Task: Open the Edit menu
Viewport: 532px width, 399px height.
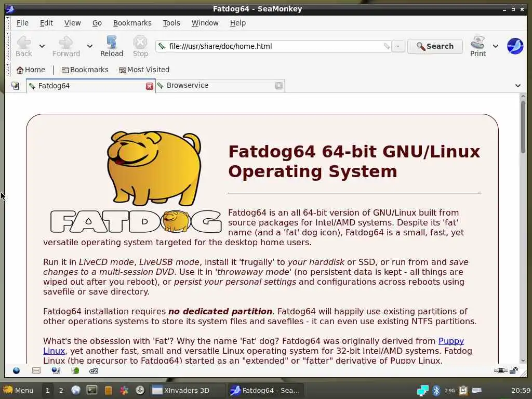Action: point(46,23)
